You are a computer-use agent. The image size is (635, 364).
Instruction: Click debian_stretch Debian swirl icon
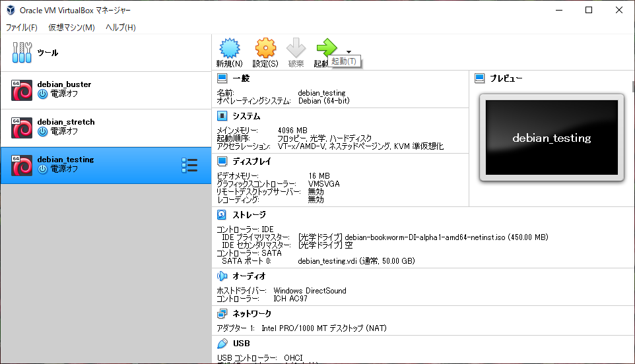pos(22,128)
